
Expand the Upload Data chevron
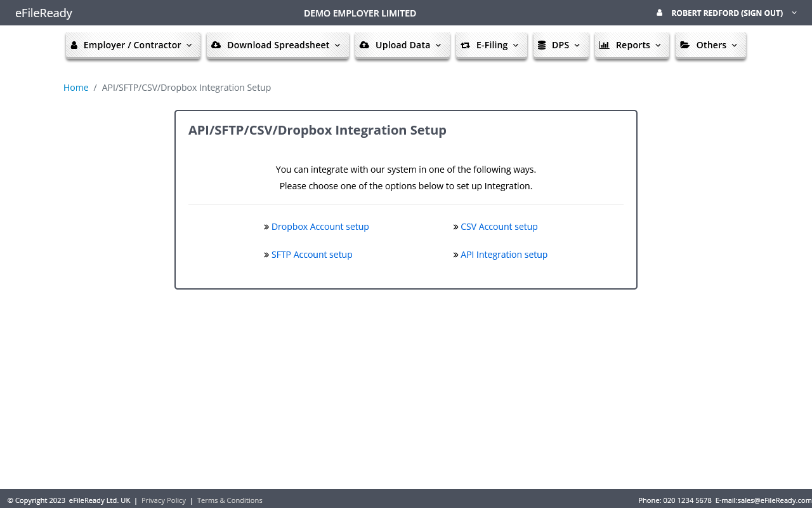point(438,45)
